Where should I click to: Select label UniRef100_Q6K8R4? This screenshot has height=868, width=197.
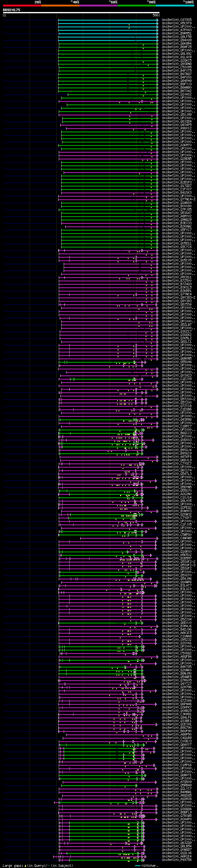177,43
